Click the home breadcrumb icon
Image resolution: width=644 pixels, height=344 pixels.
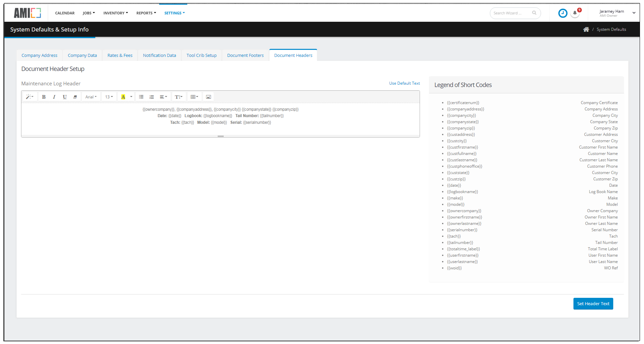coord(586,29)
